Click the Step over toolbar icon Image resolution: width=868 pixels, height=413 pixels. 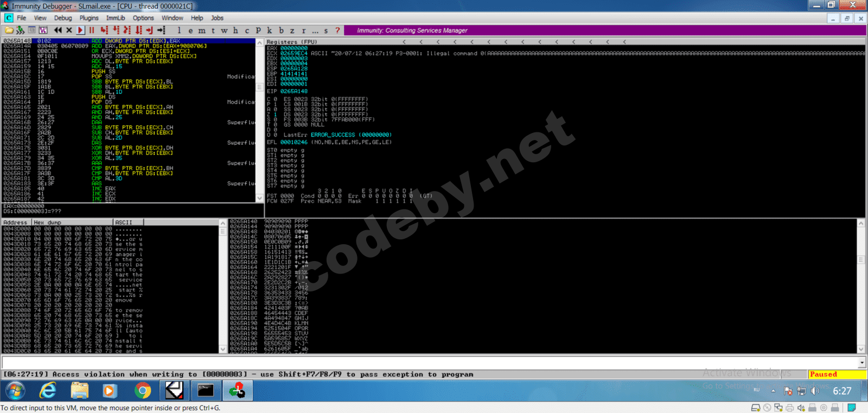pyautogui.click(x=116, y=30)
